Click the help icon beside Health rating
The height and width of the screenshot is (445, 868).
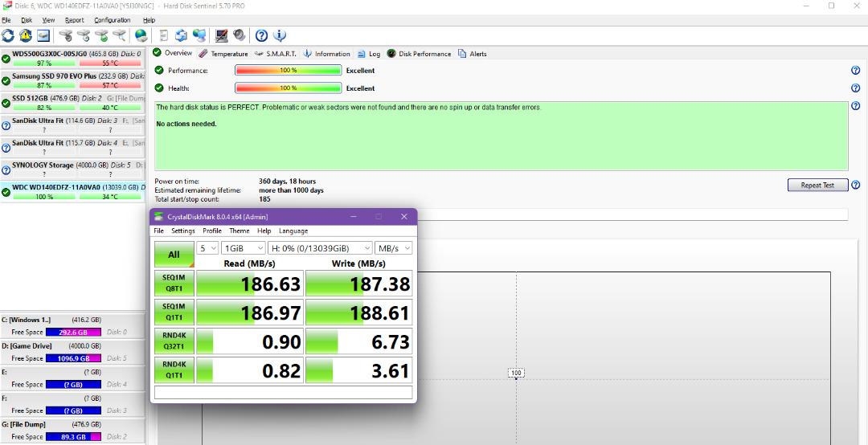(855, 88)
